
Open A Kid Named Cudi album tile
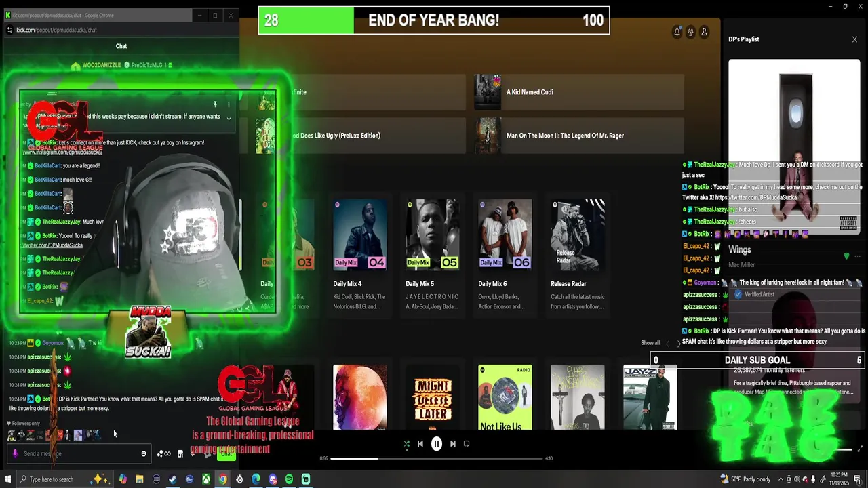578,92
